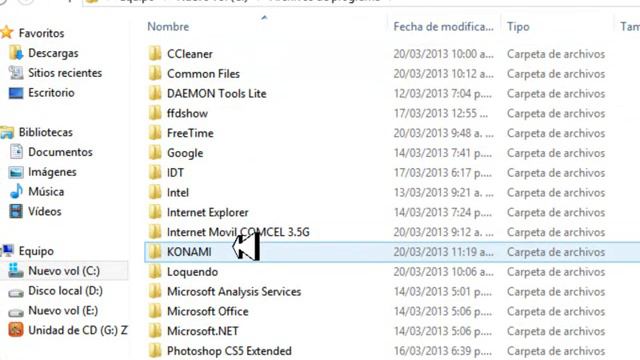Click the Microsoft Analysis Services folder icon
Viewport: 640px width, 360px height.
tap(155, 291)
